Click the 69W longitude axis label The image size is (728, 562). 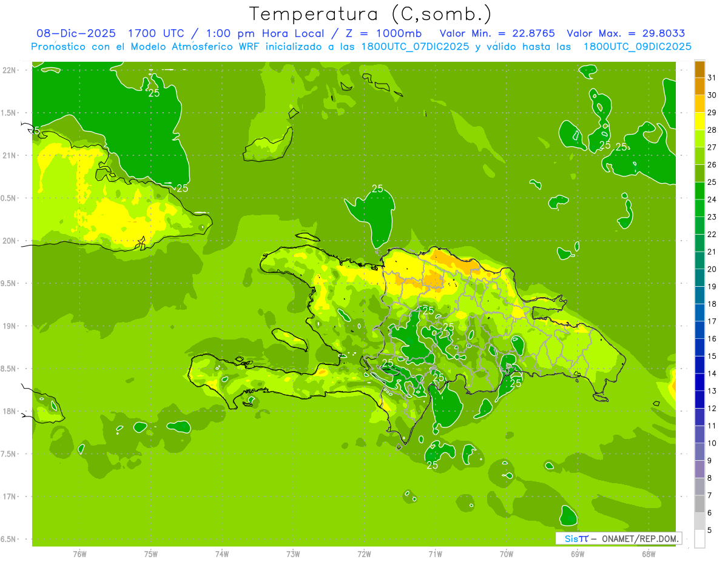[x=577, y=554]
